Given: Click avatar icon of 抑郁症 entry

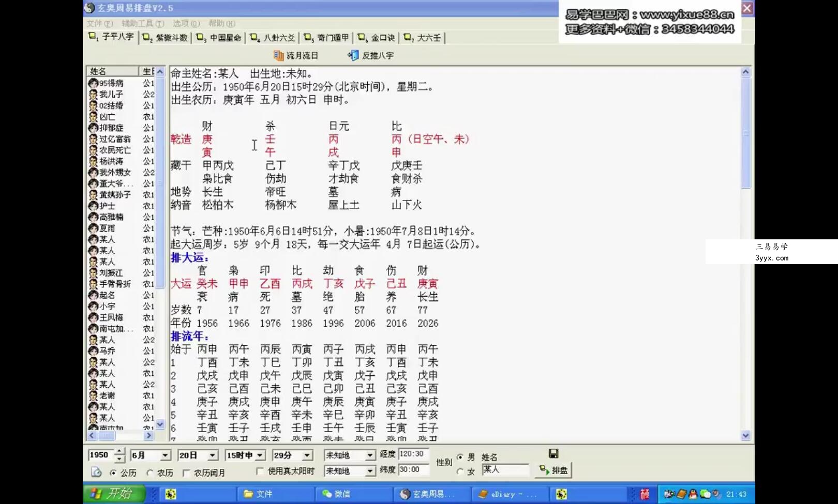Looking at the screenshot, I should tap(93, 128).
